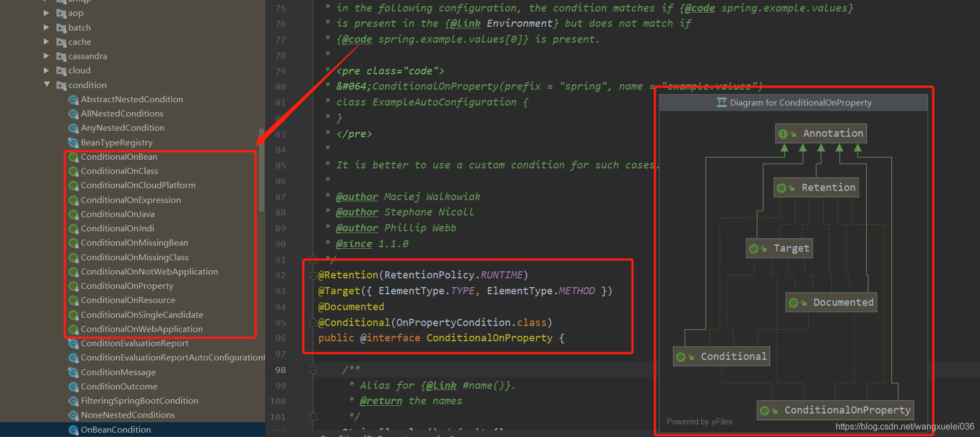Click line number 98 in gutter
The height and width of the screenshot is (437, 980).
click(x=280, y=370)
